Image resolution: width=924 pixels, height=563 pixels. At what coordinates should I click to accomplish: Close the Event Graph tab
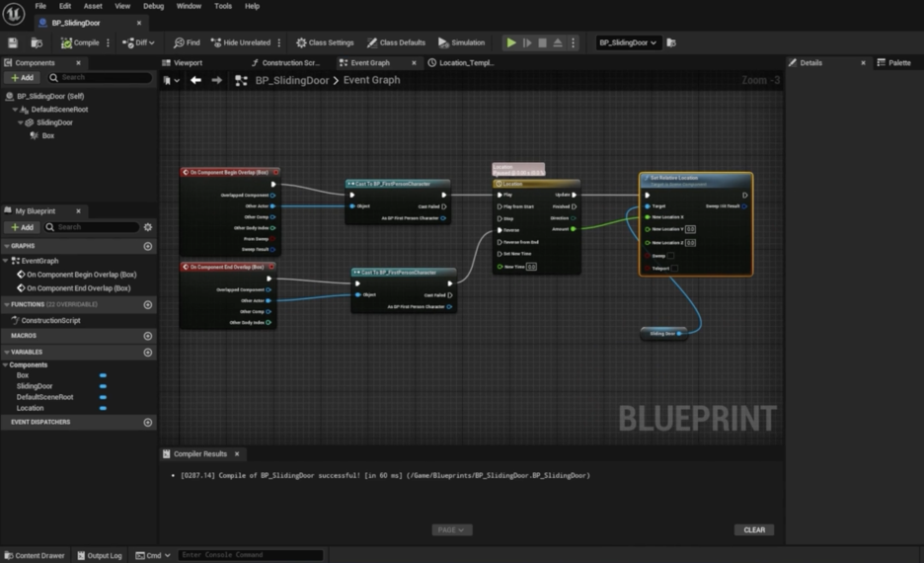(414, 62)
